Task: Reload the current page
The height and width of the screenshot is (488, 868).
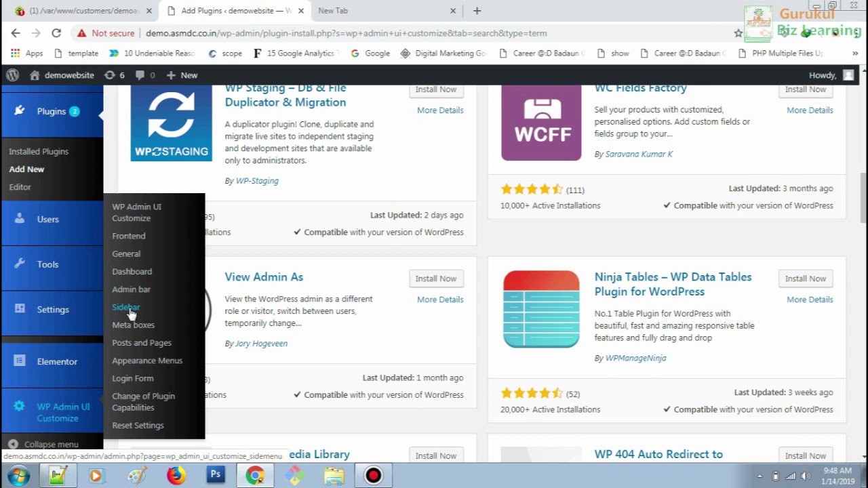Action: click(56, 33)
